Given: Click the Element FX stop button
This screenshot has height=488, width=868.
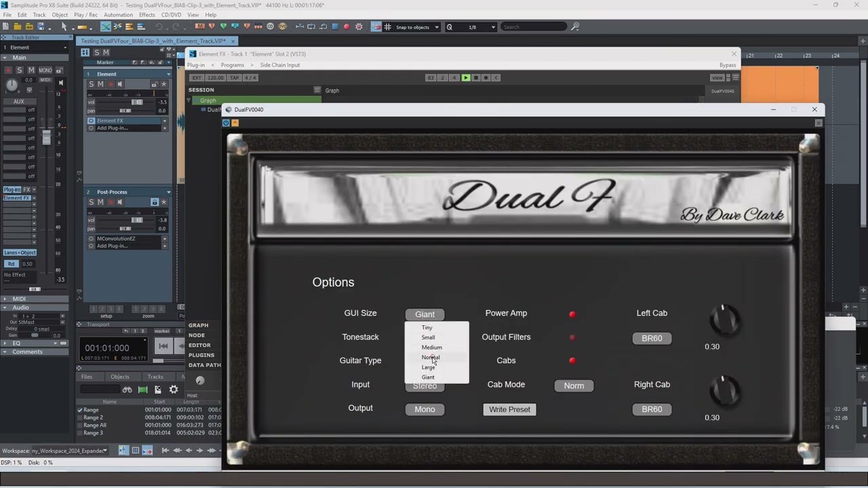Looking at the screenshot, I should pyautogui.click(x=475, y=77).
